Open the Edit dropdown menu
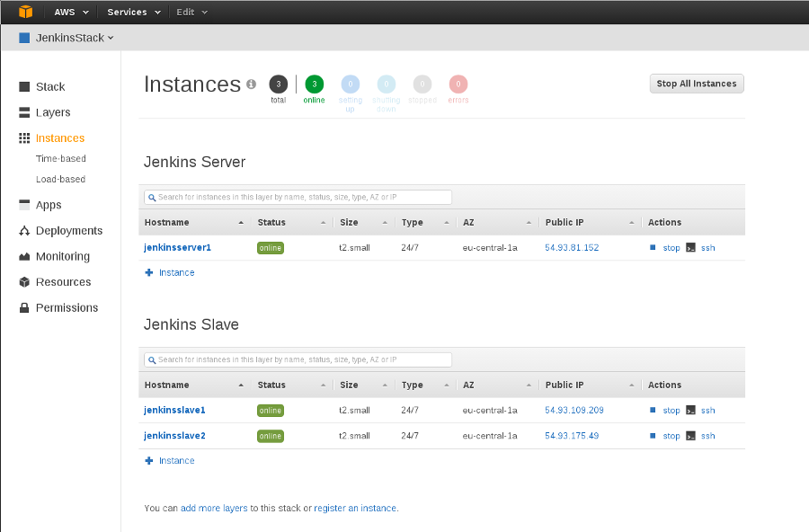 coord(191,12)
